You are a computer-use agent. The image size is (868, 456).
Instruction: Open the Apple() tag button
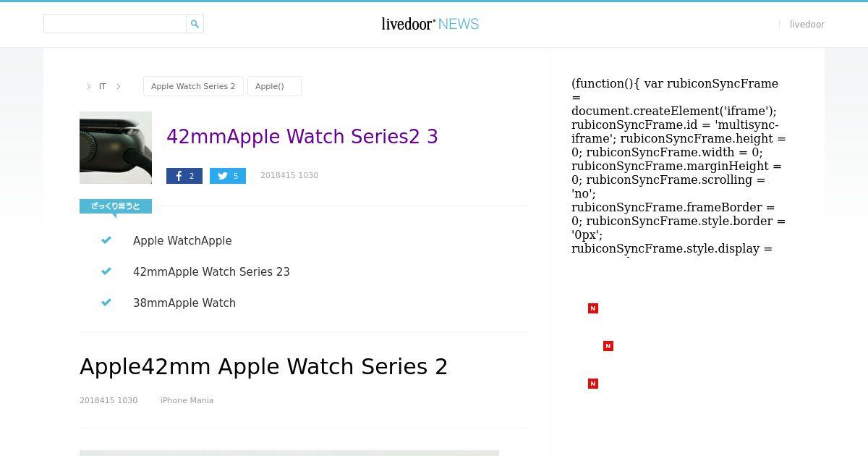[x=274, y=86]
